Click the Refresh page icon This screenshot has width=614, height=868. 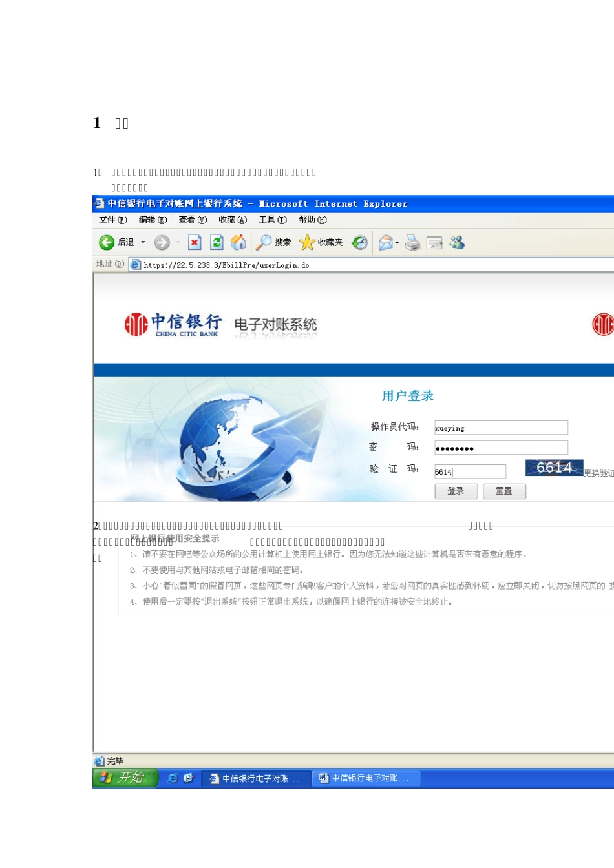coord(217,242)
